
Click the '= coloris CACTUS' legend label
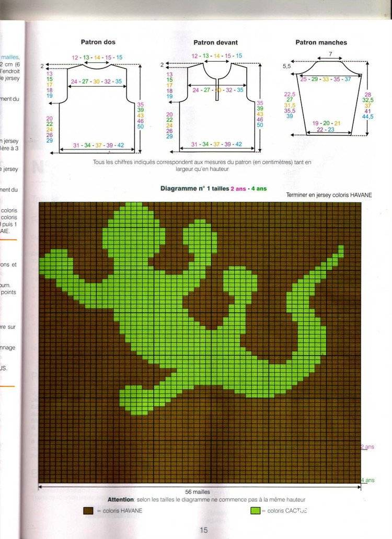284,510
